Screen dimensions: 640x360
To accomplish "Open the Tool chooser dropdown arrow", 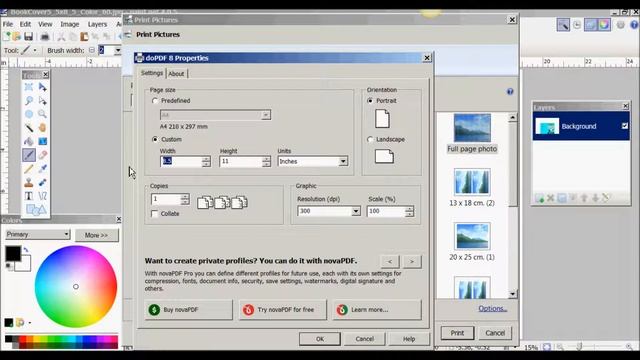I will 35,50.
